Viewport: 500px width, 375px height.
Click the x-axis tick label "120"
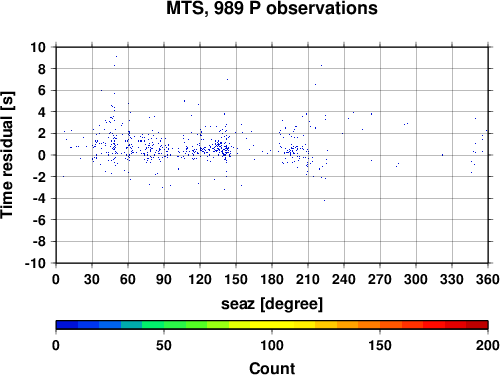click(200, 279)
